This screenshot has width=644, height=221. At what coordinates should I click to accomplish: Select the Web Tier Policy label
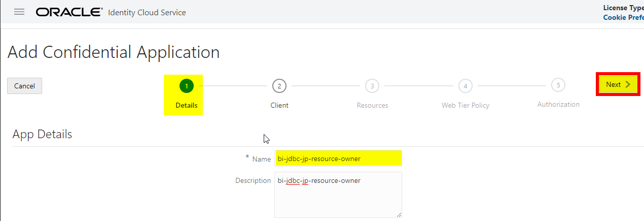point(465,105)
